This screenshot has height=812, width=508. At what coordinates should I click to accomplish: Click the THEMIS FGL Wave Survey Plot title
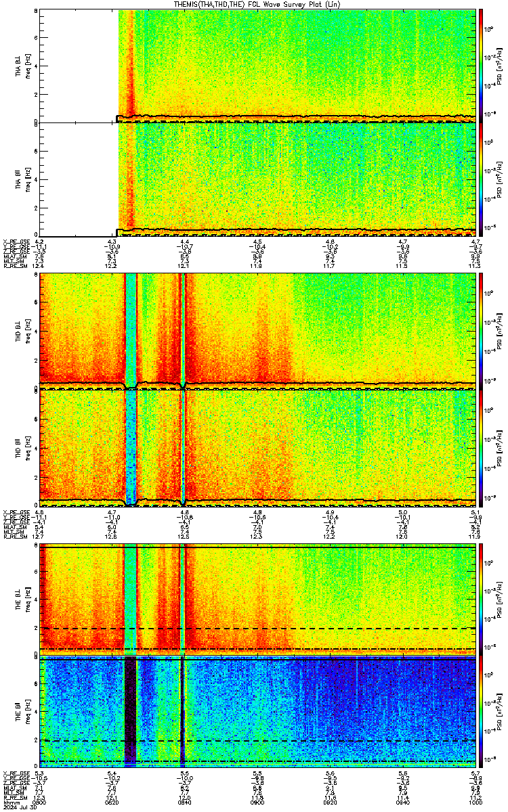[258, 4]
